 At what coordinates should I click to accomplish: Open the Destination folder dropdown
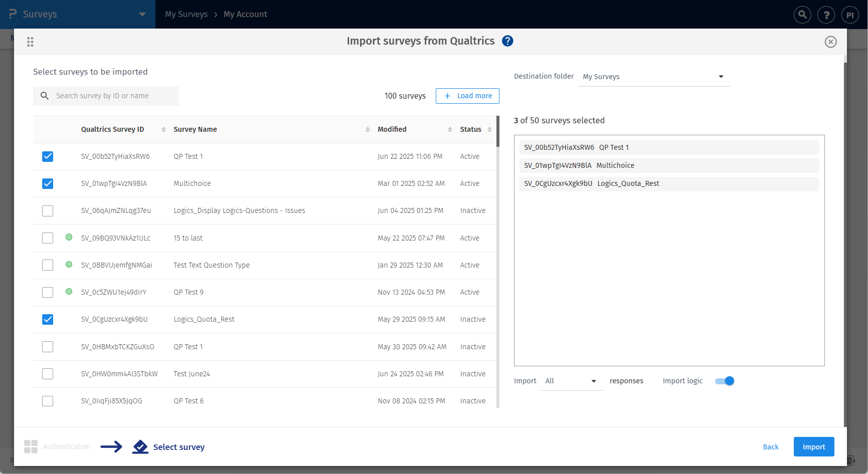click(654, 77)
